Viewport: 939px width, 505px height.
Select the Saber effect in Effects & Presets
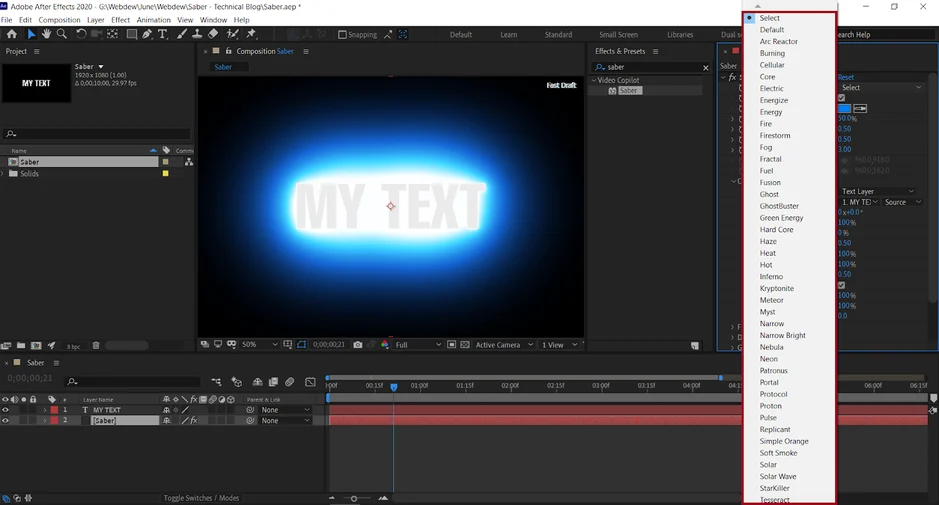pyautogui.click(x=628, y=90)
